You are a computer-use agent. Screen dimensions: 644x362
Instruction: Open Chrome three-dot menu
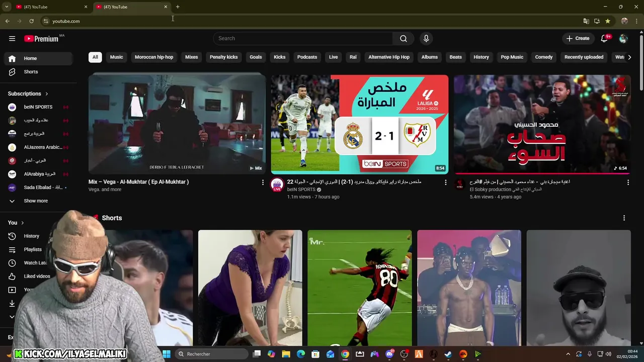coord(637,21)
